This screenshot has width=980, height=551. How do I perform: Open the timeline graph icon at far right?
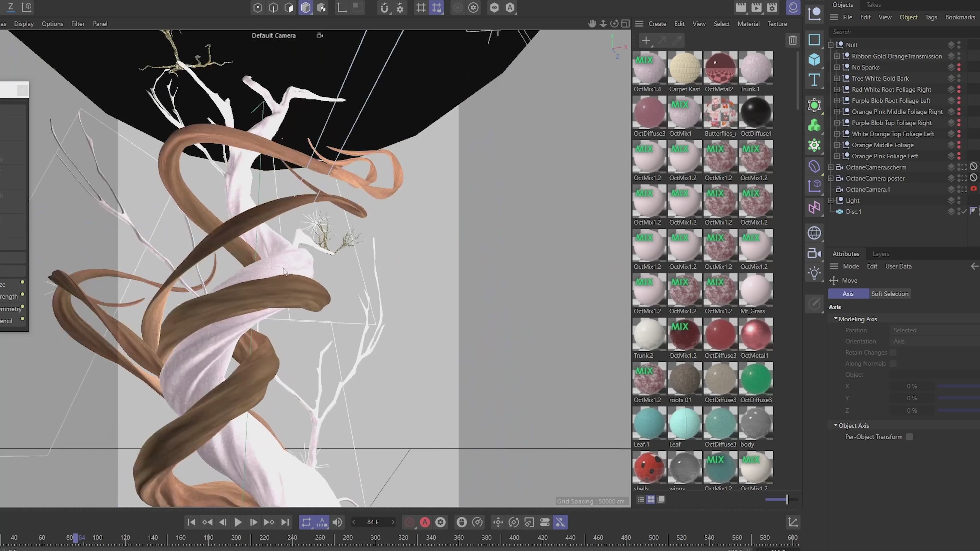point(793,522)
